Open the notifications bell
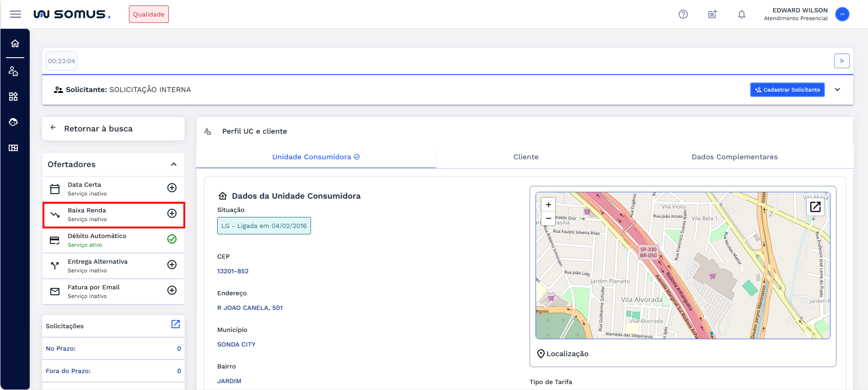The width and height of the screenshot is (868, 390). point(741,14)
